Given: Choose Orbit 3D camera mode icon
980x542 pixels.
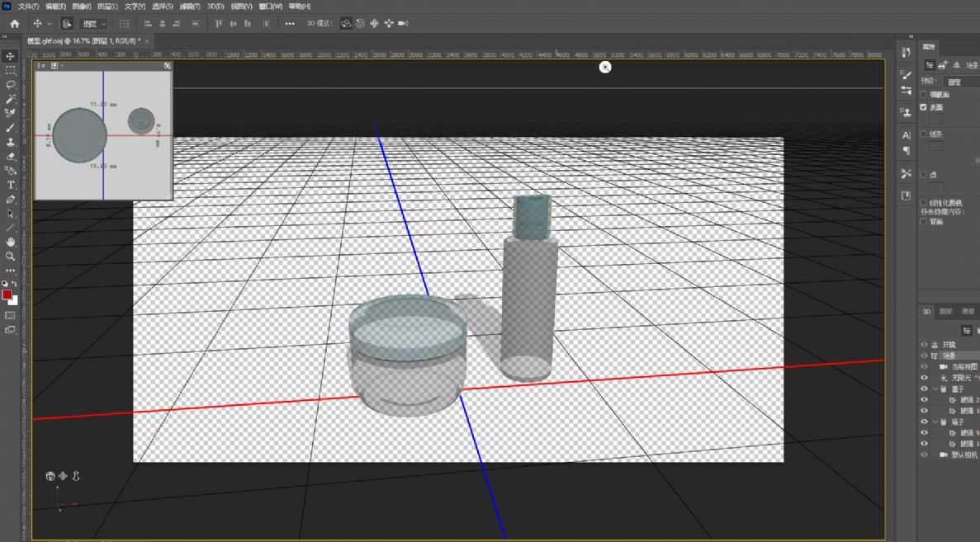Looking at the screenshot, I should (346, 23).
